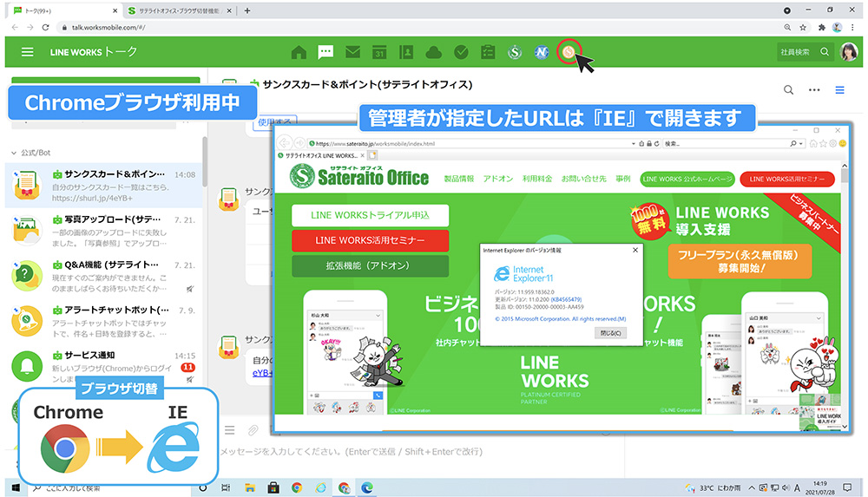Image resolution: width=868 pixels, height=497 pixels.
Task: Click Windows Start button
Action: click(x=16, y=487)
